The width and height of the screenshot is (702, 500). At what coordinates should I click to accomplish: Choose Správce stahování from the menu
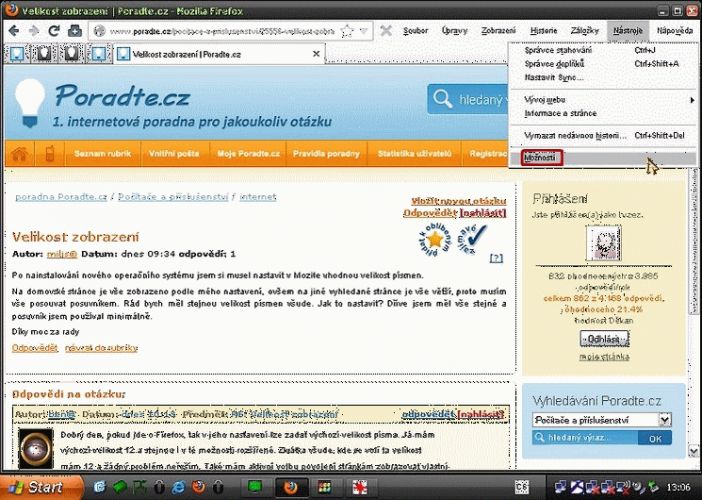pyautogui.click(x=603, y=50)
